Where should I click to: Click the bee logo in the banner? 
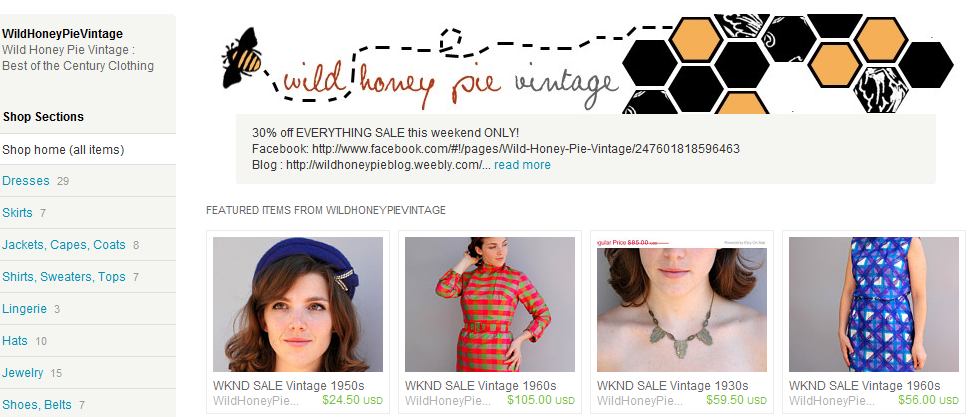coord(242,58)
